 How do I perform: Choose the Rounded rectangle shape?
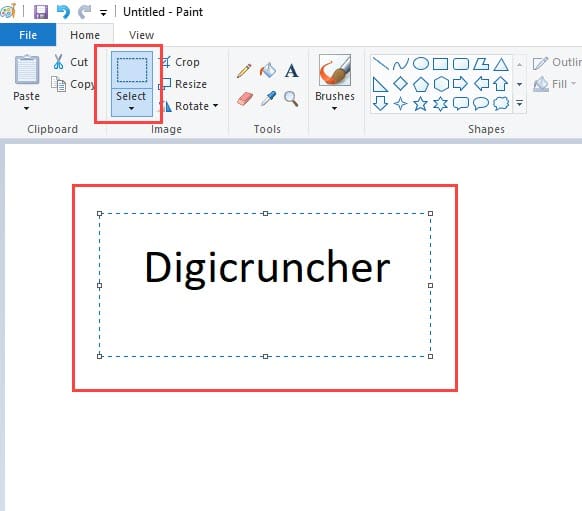[461, 64]
